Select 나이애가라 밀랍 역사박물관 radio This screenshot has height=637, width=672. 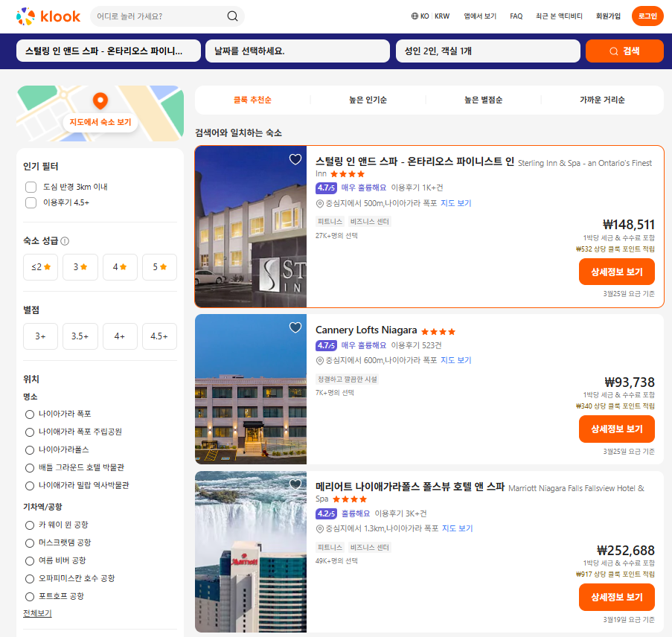[x=30, y=486]
